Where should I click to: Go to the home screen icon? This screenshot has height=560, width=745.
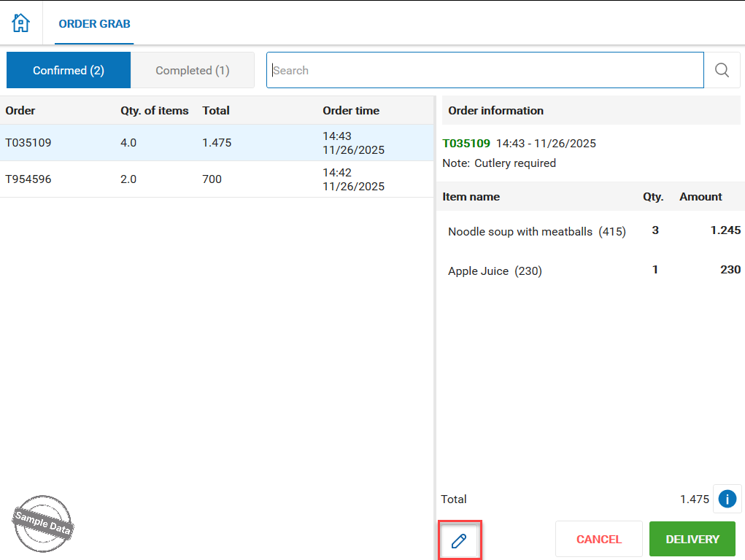point(21,23)
